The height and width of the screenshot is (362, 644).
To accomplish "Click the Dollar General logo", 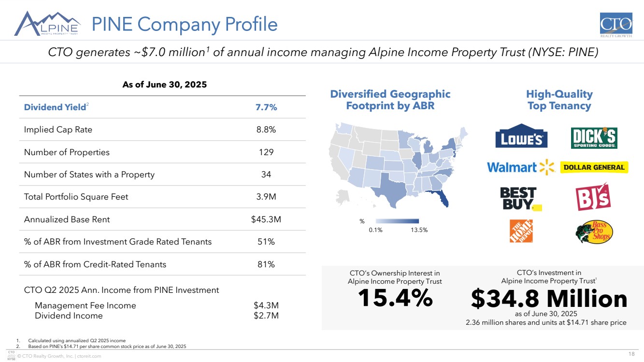I will click(x=594, y=167).
